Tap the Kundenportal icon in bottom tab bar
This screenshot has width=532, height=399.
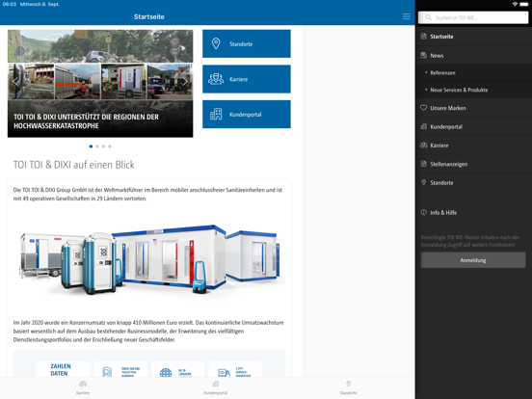point(216,385)
